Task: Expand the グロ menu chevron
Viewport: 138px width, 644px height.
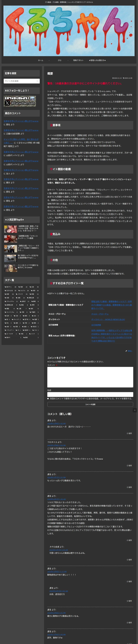Action: tap(68, 61)
